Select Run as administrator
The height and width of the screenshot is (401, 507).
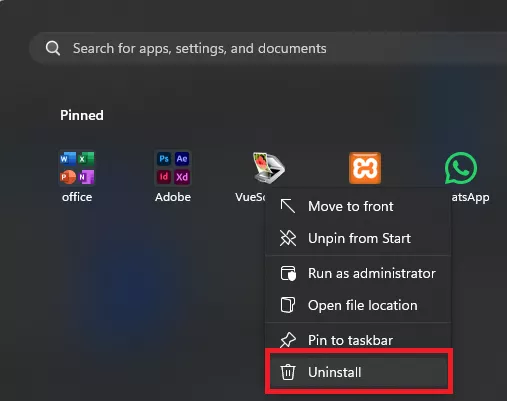click(358, 273)
